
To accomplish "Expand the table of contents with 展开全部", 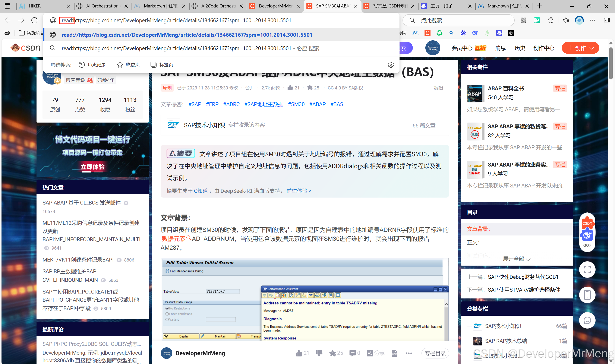I will pyautogui.click(x=516, y=259).
